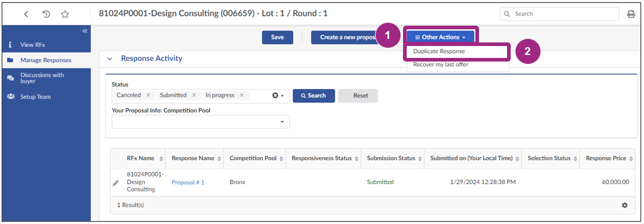Open Proposal # 1 link

tap(188, 183)
